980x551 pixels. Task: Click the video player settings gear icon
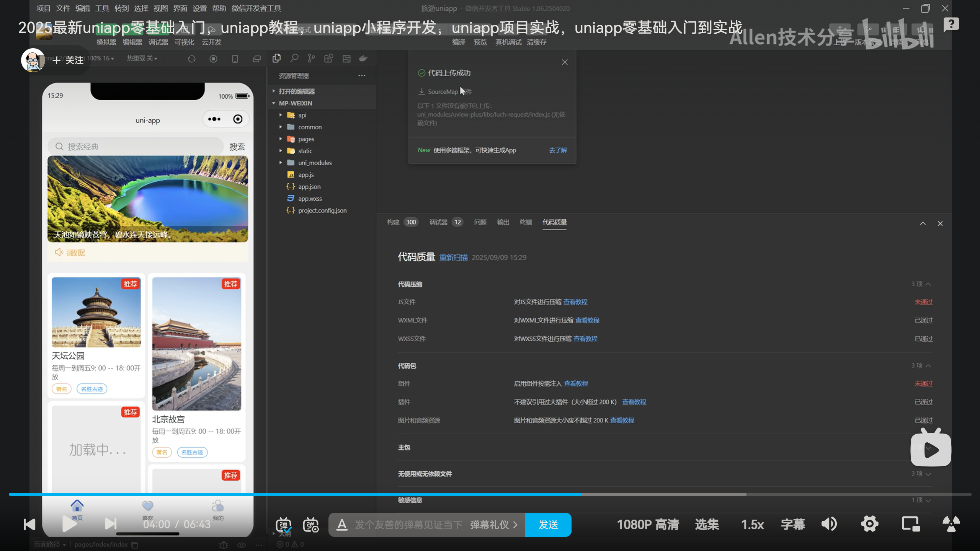tap(869, 524)
